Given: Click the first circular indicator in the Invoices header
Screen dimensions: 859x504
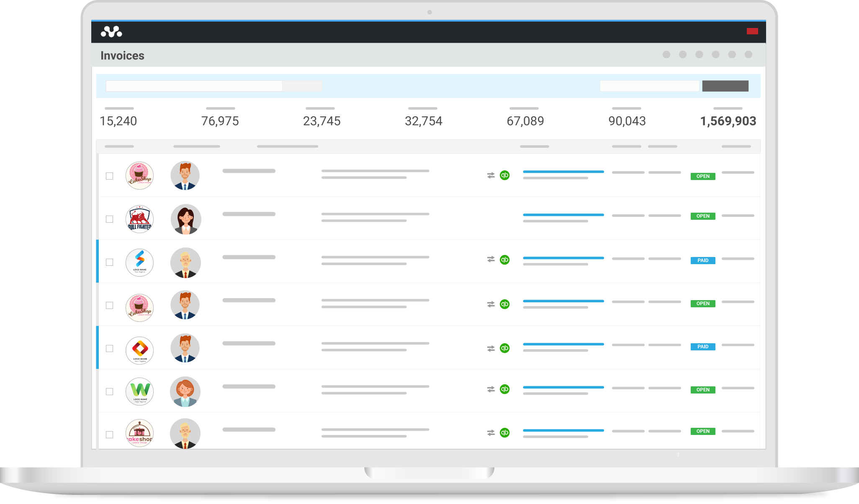Looking at the screenshot, I should pos(666,54).
